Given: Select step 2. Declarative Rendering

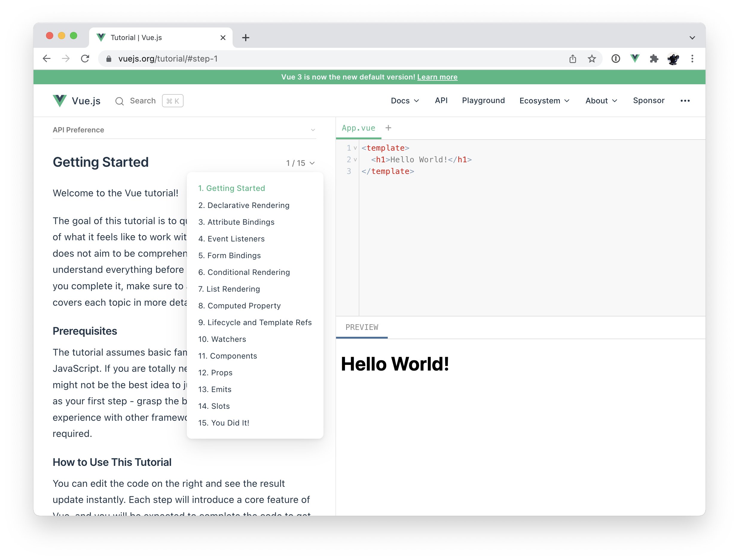Looking at the screenshot, I should coord(244,205).
